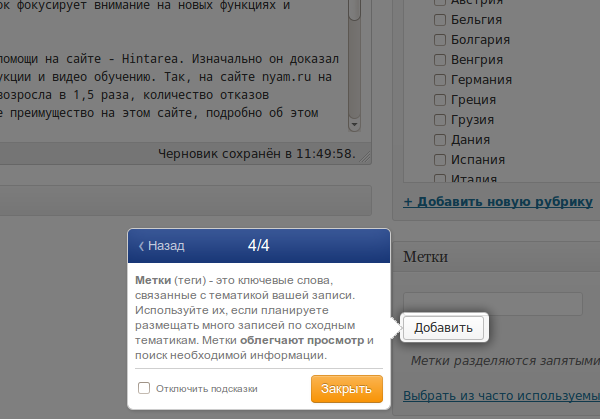
Task: Click the orange Закрыть button
Action: pyautogui.click(x=347, y=389)
